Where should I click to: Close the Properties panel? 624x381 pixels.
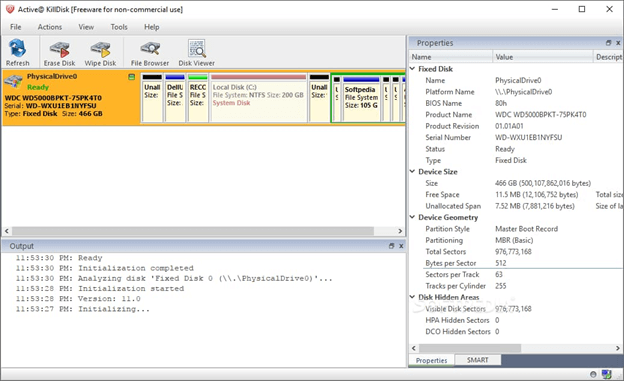pos(618,43)
